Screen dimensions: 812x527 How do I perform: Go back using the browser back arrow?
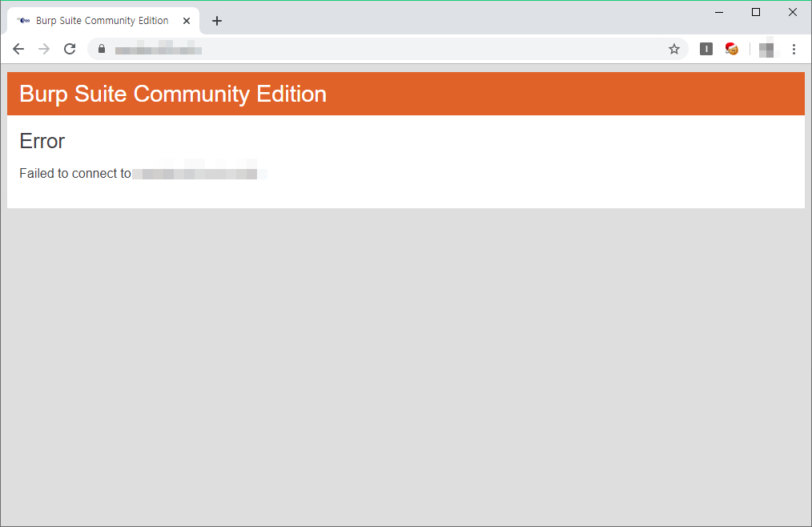(18, 49)
